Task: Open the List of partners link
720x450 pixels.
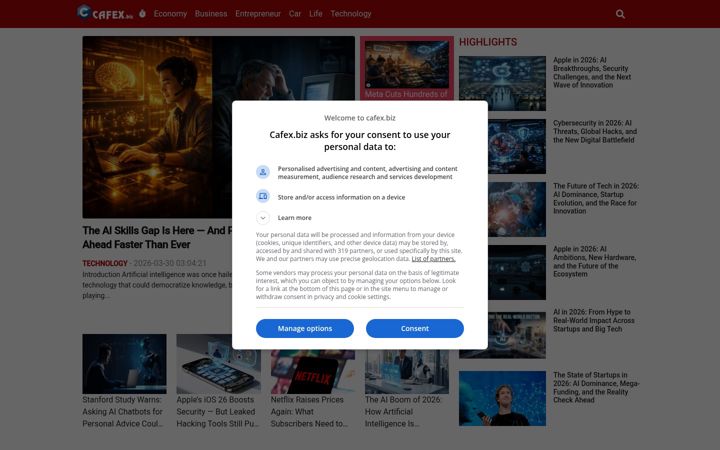Action: 433,259
